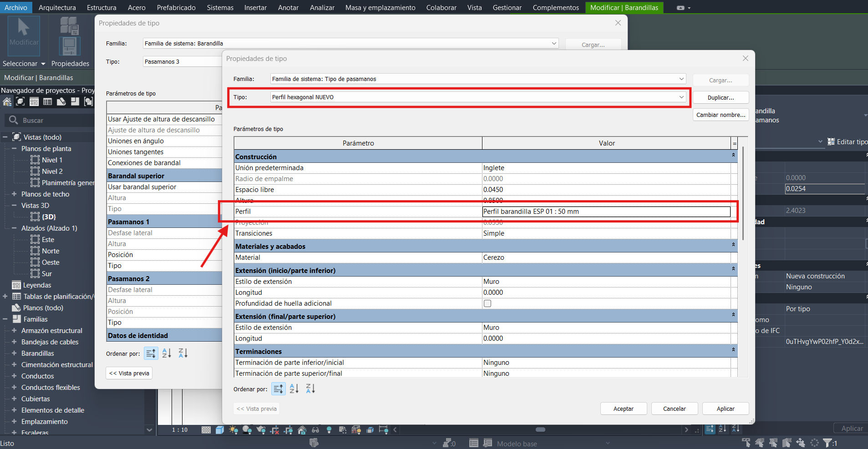Image resolution: width=868 pixels, height=449 pixels.
Task: Click the Temporary Hide/Isolate glasses icon
Action: [315, 430]
